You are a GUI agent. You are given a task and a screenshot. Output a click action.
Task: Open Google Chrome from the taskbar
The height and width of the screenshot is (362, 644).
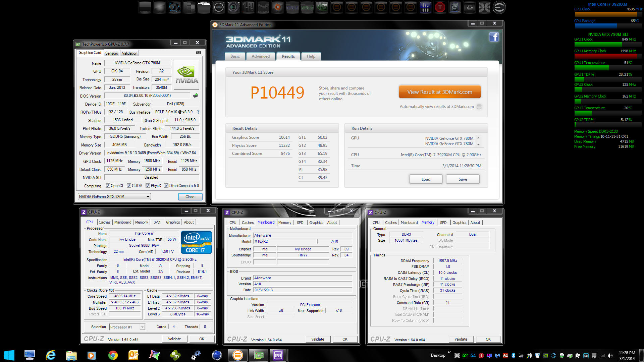point(113,355)
